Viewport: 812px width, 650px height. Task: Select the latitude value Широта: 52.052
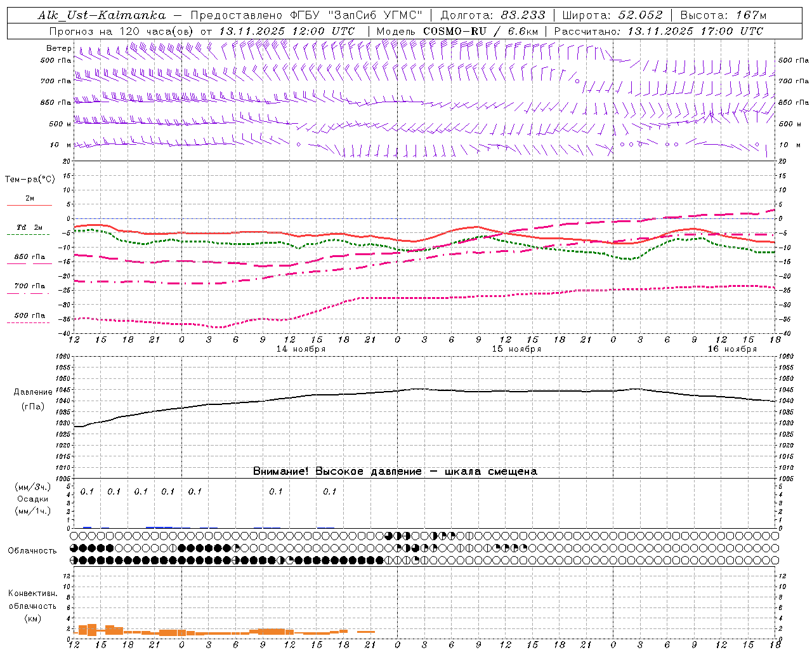click(613, 15)
